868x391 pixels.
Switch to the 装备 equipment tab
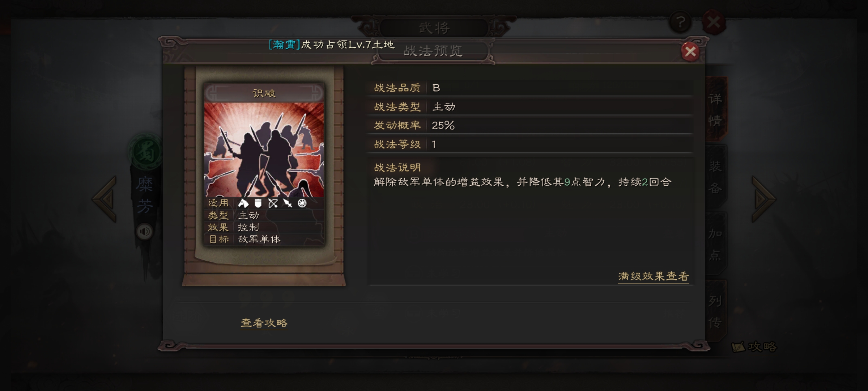click(715, 177)
